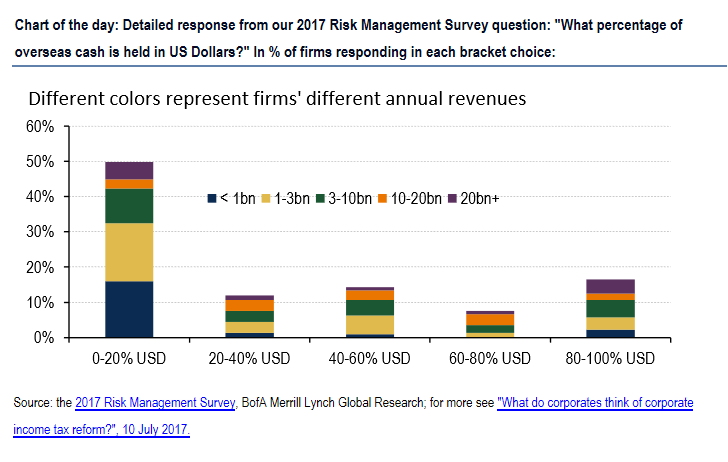Select green segment of the 0-20% USD bar
Image resolution: width=728 pixels, height=462 pixels.
pos(129,205)
